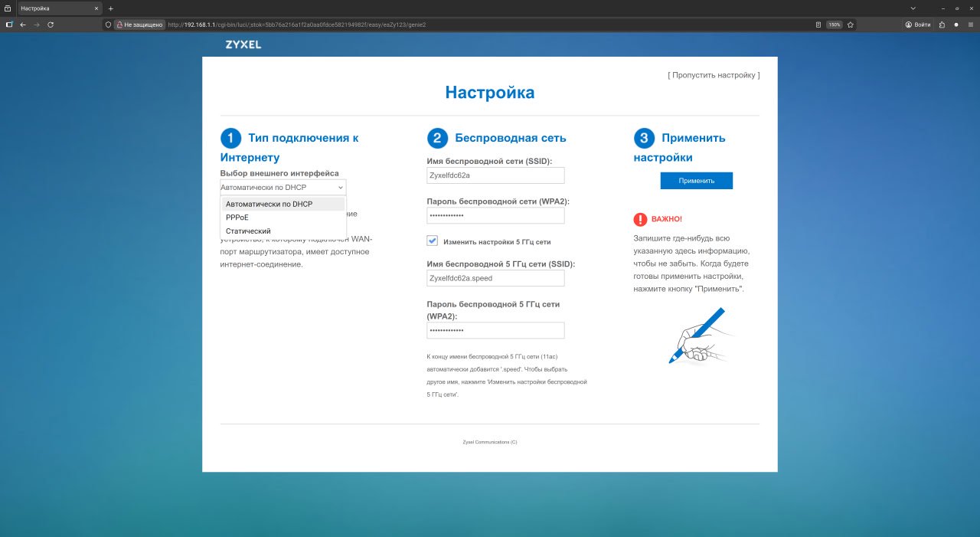This screenshot has width=980, height=537.
Task: Bookmark this page with the star icon
Action: (851, 25)
